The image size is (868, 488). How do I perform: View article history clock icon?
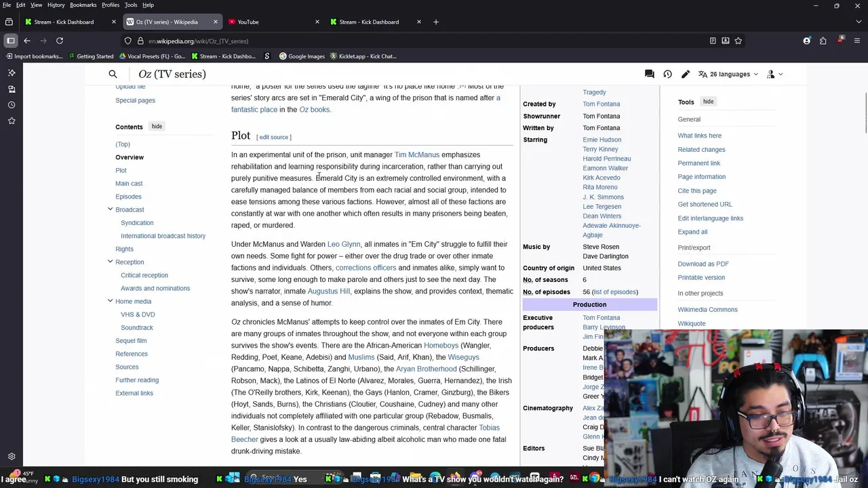click(x=667, y=74)
